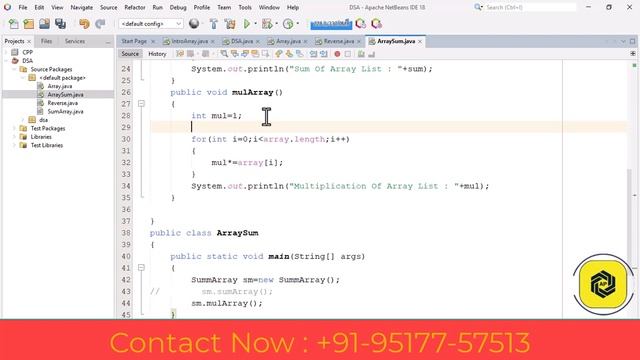Open the Profile Project dropdown arrow

[x=298, y=24]
